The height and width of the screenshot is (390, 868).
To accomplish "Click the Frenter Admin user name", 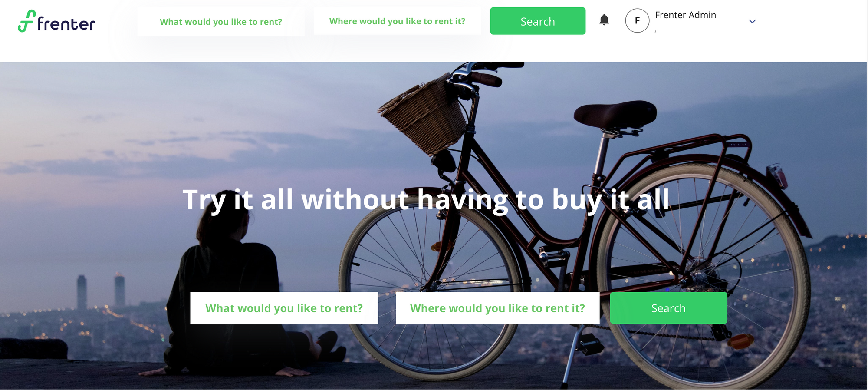I will point(685,15).
